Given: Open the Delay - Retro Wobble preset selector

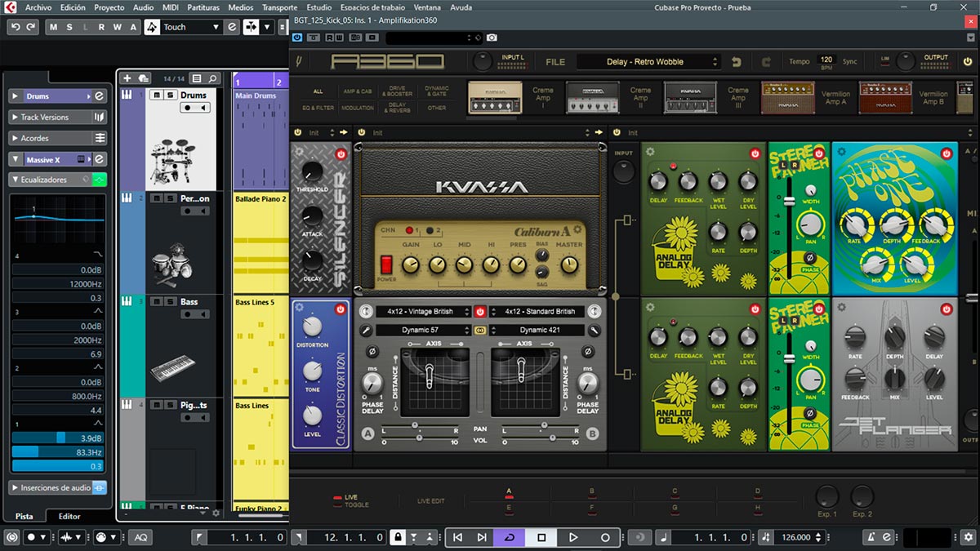Looking at the screenshot, I should tap(648, 61).
